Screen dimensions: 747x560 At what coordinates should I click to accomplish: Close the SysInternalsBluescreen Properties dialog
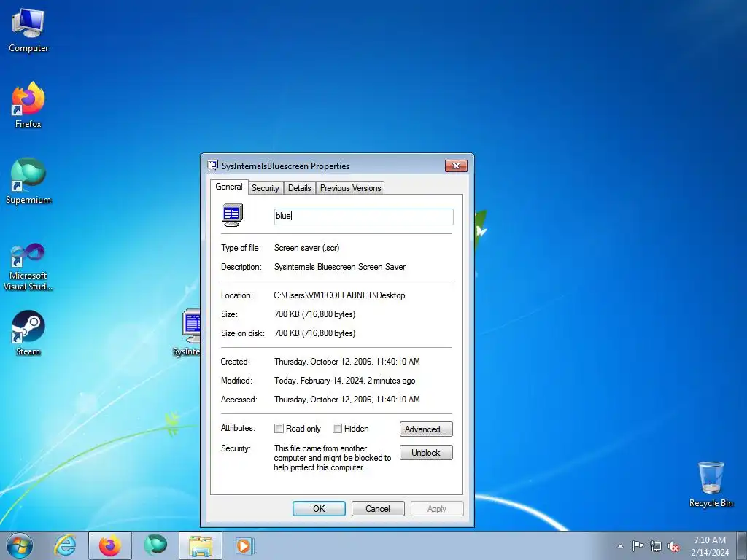point(456,166)
